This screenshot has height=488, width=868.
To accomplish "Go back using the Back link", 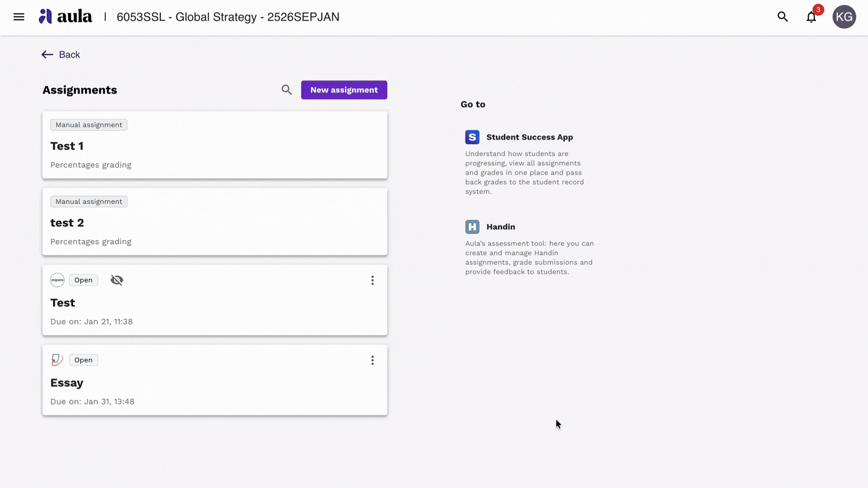I will pyautogui.click(x=61, y=55).
